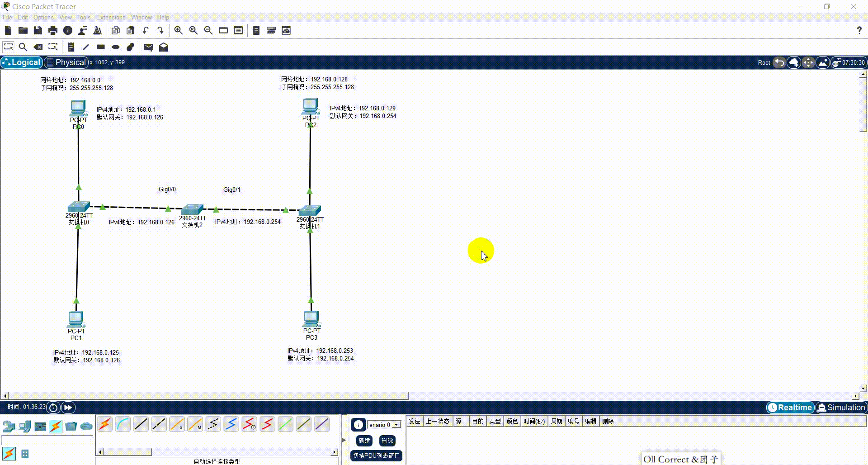This screenshot has width=868, height=465.
Task: Pick copper straight-through cable
Action: pyautogui.click(x=141, y=424)
